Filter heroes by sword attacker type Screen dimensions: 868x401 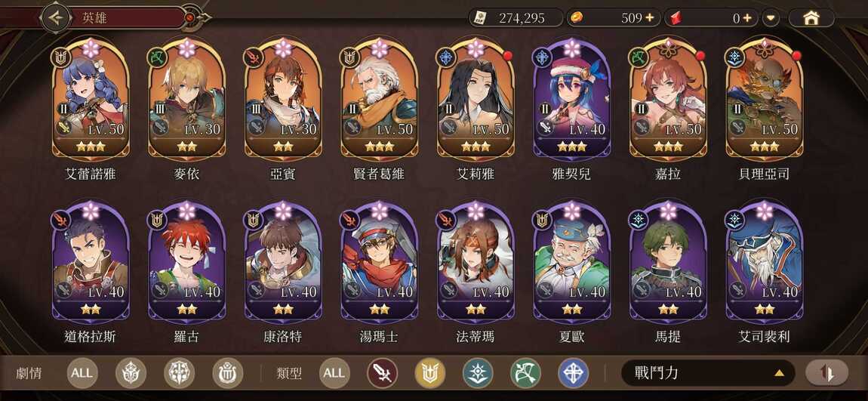[383, 373]
